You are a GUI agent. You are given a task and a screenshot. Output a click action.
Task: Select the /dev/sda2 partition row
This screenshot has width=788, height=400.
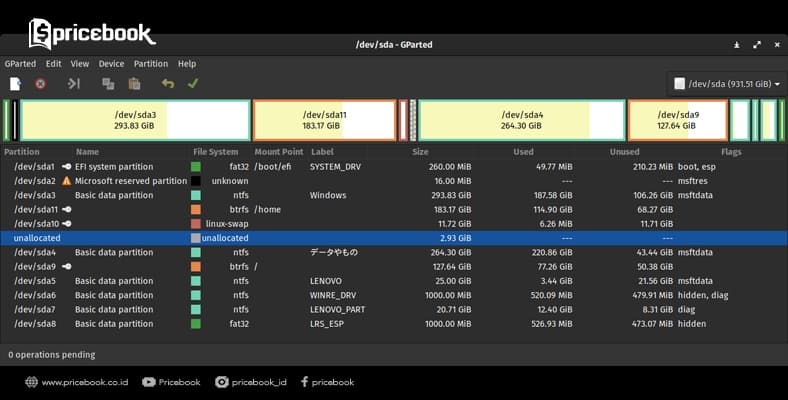(x=394, y=181)
